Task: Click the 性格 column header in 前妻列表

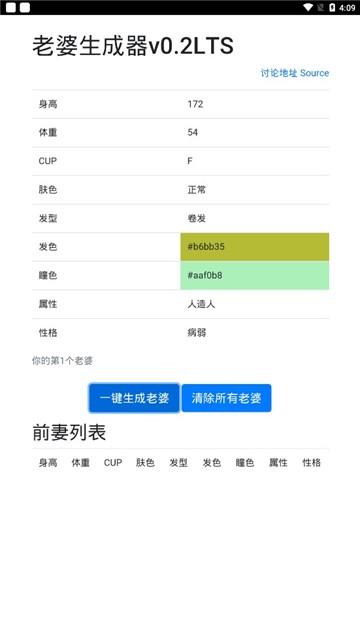Action: point(311,462)
